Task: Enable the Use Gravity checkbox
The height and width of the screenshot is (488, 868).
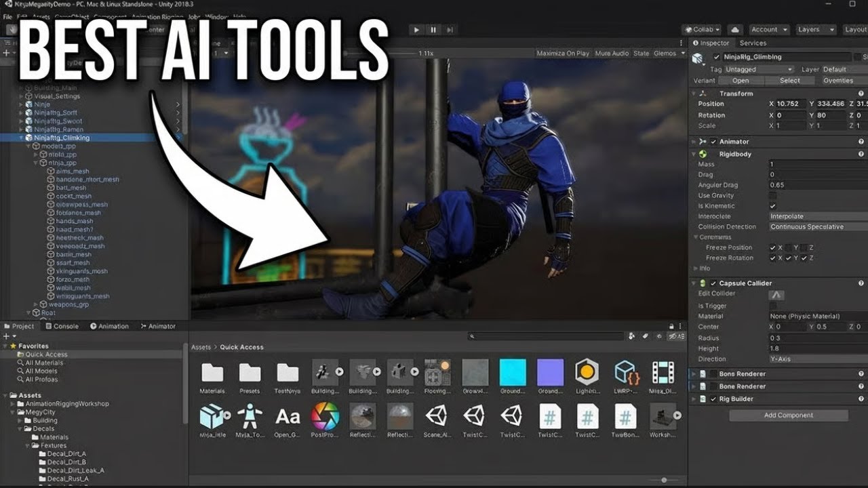Action: (773, 195)
